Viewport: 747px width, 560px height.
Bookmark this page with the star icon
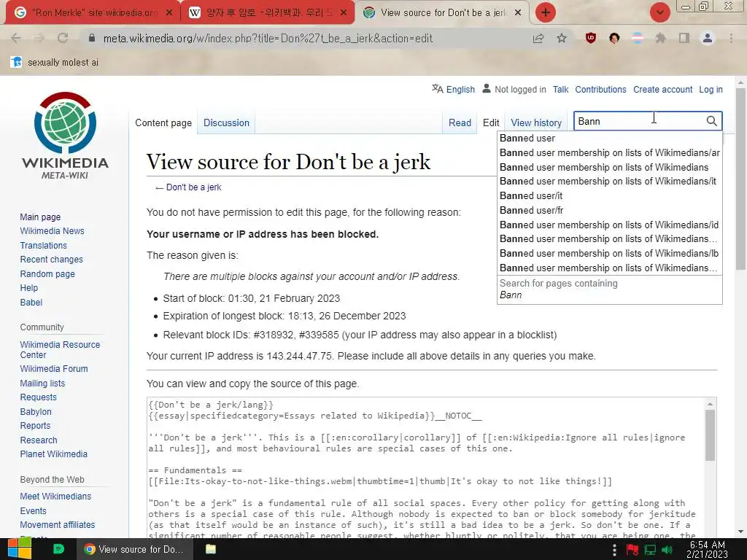[562, 38]
